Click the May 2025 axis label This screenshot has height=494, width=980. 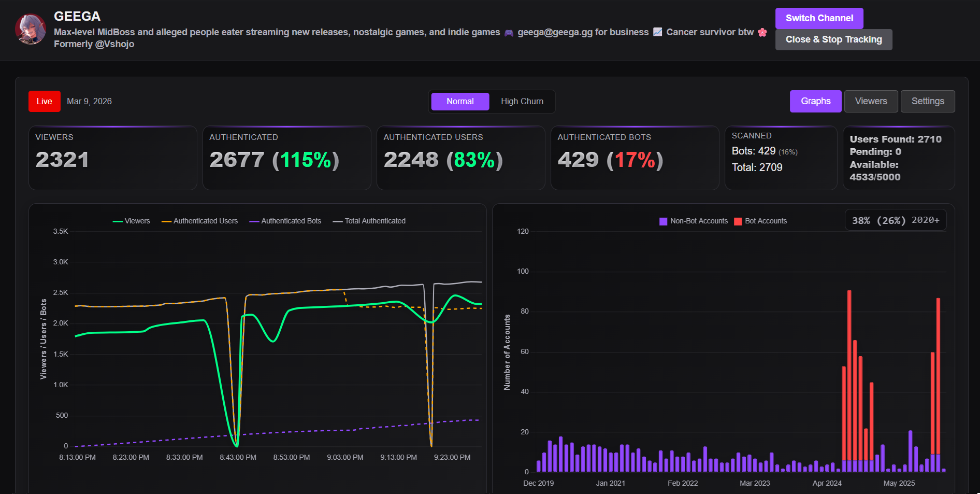point(899,483)
